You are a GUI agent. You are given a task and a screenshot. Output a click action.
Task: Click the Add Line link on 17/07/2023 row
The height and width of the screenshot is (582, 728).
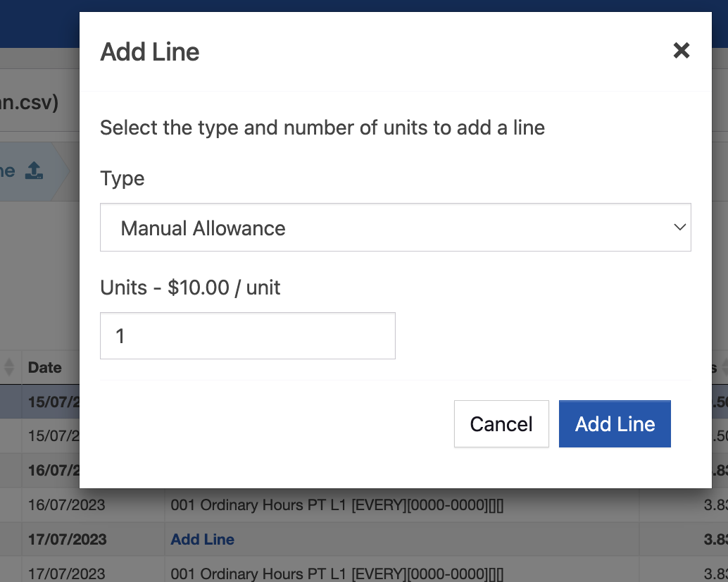[203, 539]
